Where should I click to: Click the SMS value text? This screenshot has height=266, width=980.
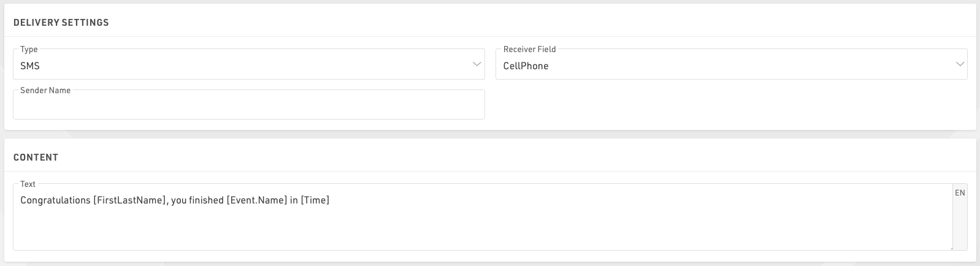click(30, 66)
